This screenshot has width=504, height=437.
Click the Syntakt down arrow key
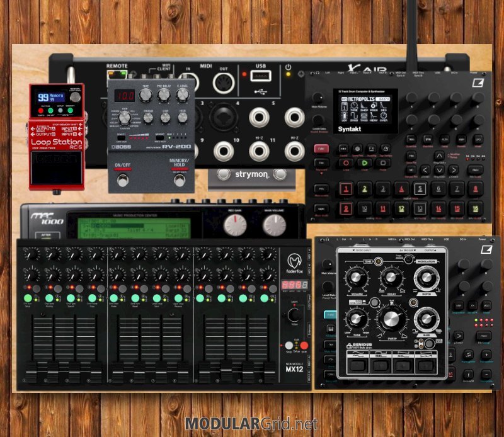[439, 169]
